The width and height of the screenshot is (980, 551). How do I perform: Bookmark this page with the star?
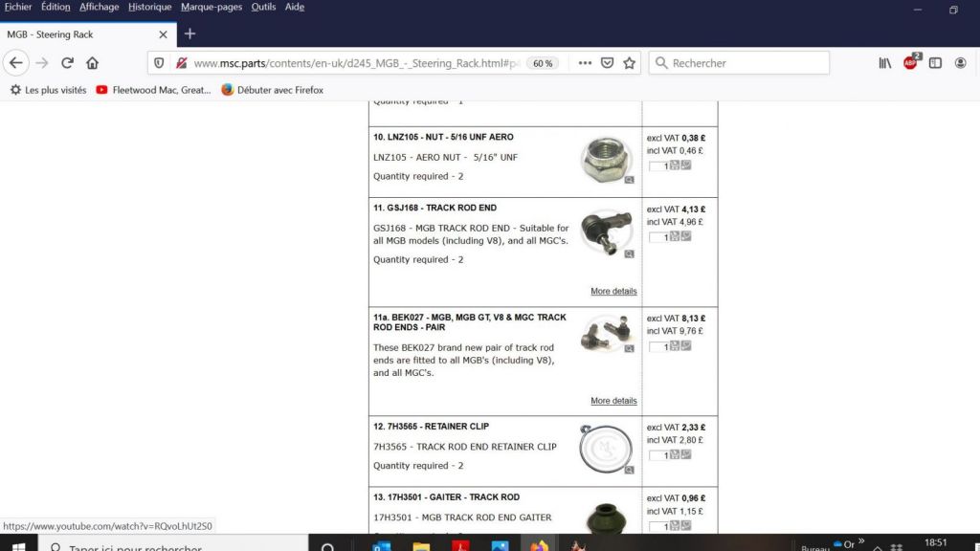630,63
